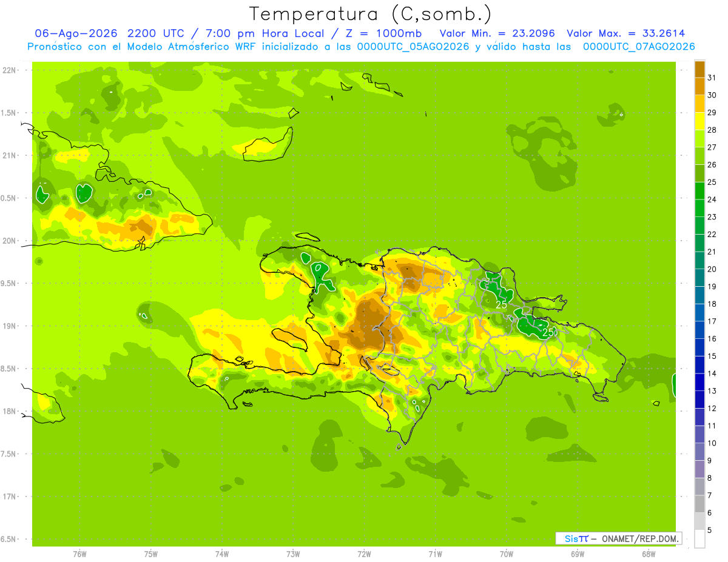Viewport: 728px width, 562px height.
Task: Click the latitude label '18N'
Action: 10,412
